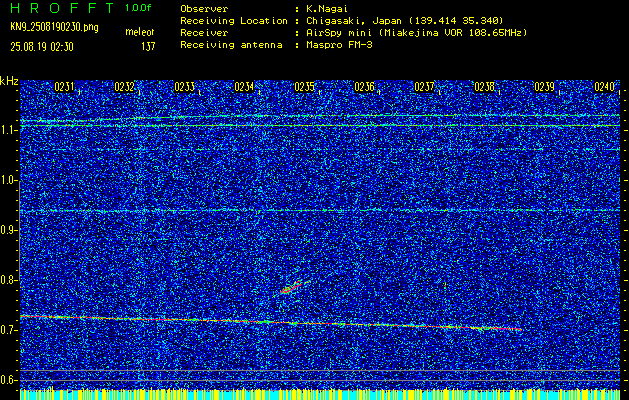The width and height of the screenshot is (629, 400).
Task: Click the meteor count value 137
Action: pos(148,47)
